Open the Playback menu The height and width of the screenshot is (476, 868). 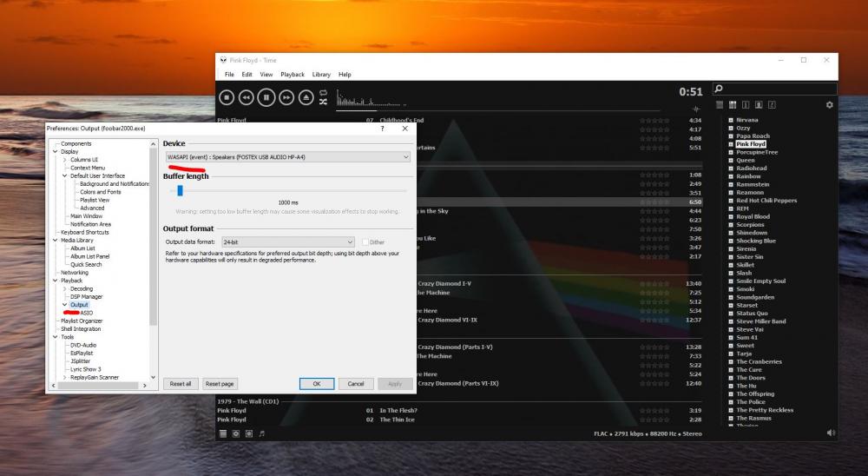coord(293,74)
